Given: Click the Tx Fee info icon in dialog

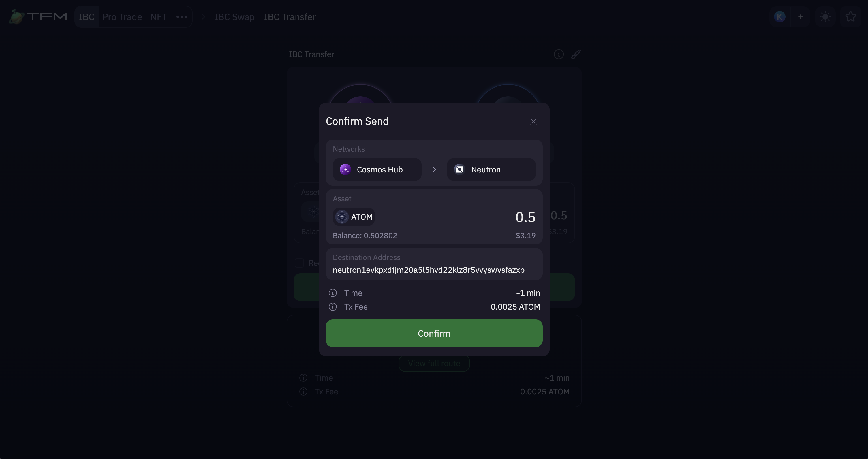Looking at the screenshot, I should click(332, 307).
